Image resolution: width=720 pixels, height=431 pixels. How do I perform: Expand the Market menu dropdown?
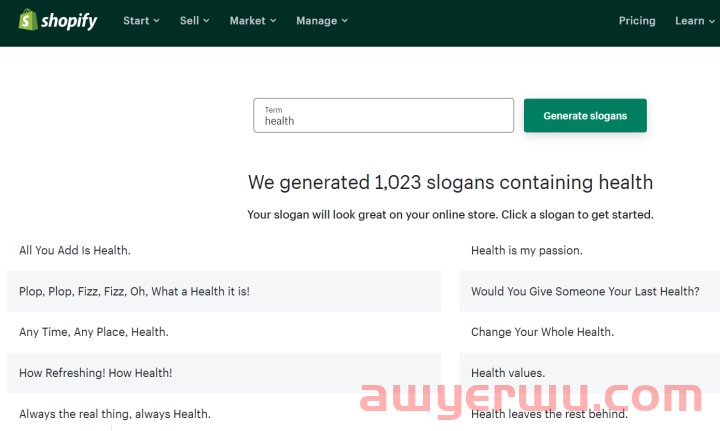(253, 21)
